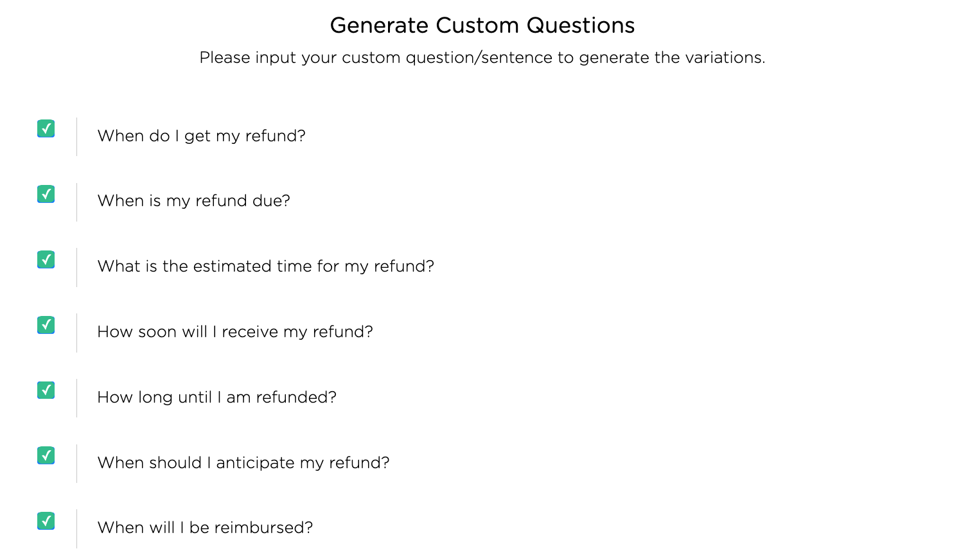The image size is (970, 560).
Task: Toggle the 'How long until I am refunded?' checkbox
Action: pos(46,390)
